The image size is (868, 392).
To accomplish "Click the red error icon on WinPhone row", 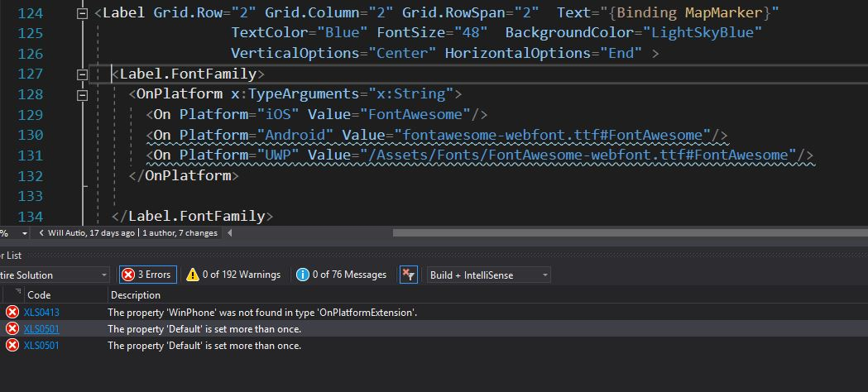I will (12, 313).
